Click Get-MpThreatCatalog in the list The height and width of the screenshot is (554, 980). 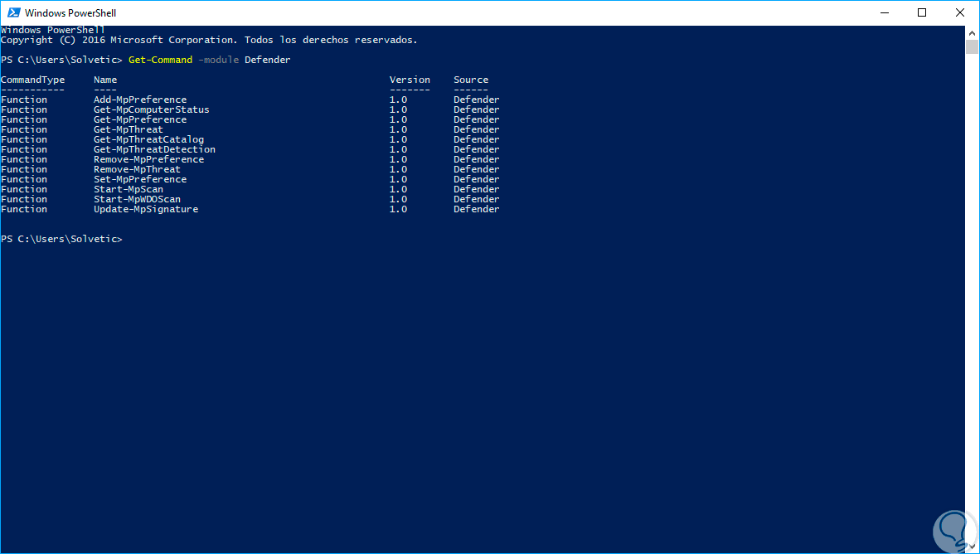pyautogui.click(x=148, y=140)
